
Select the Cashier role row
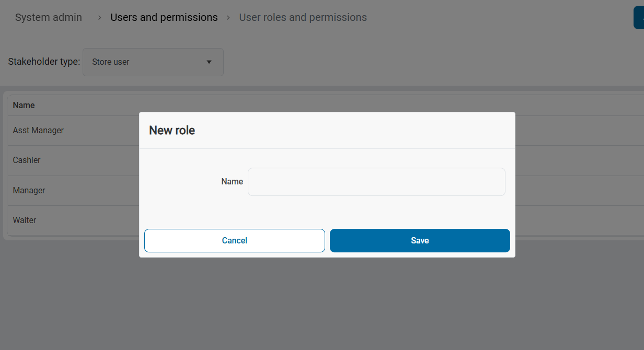[27, 160]
